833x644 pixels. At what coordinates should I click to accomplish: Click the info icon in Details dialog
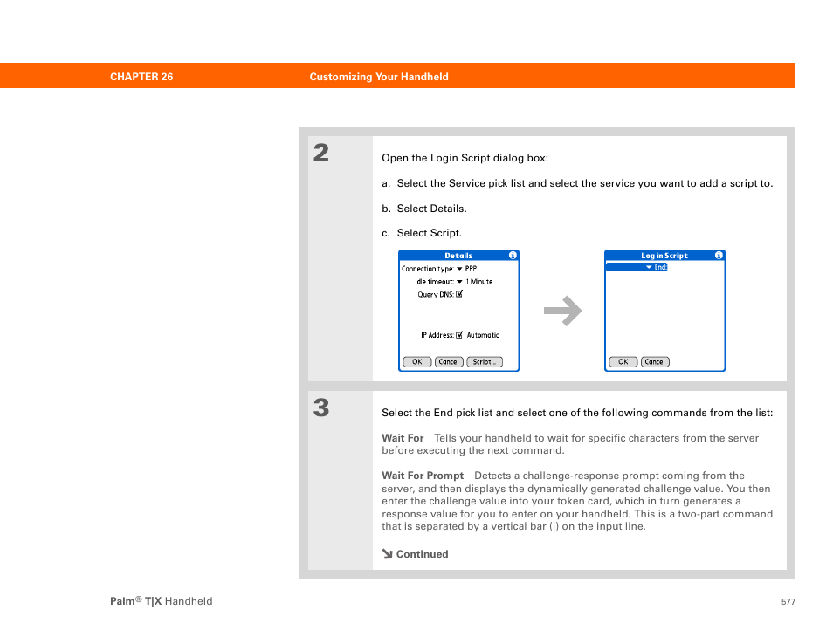point(513,256)
